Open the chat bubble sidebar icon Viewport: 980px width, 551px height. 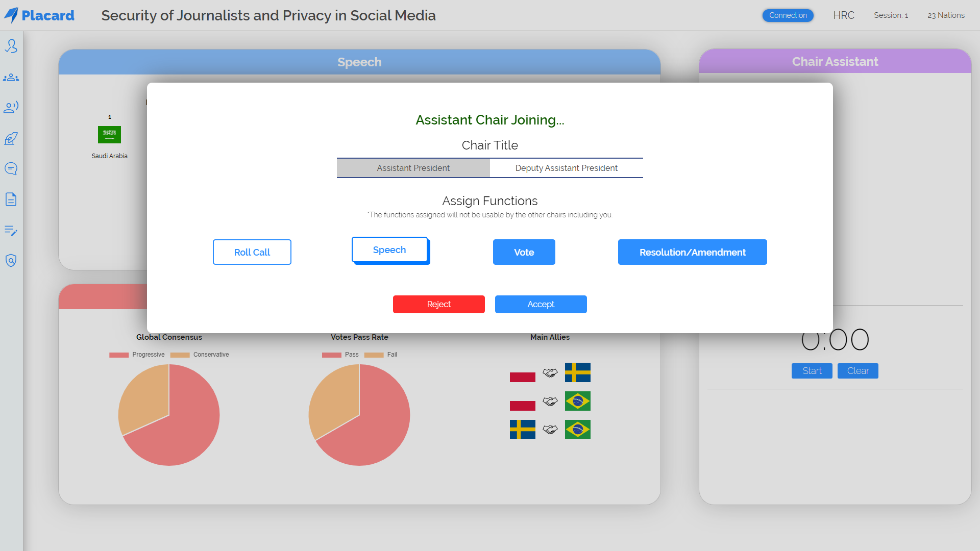11,169
